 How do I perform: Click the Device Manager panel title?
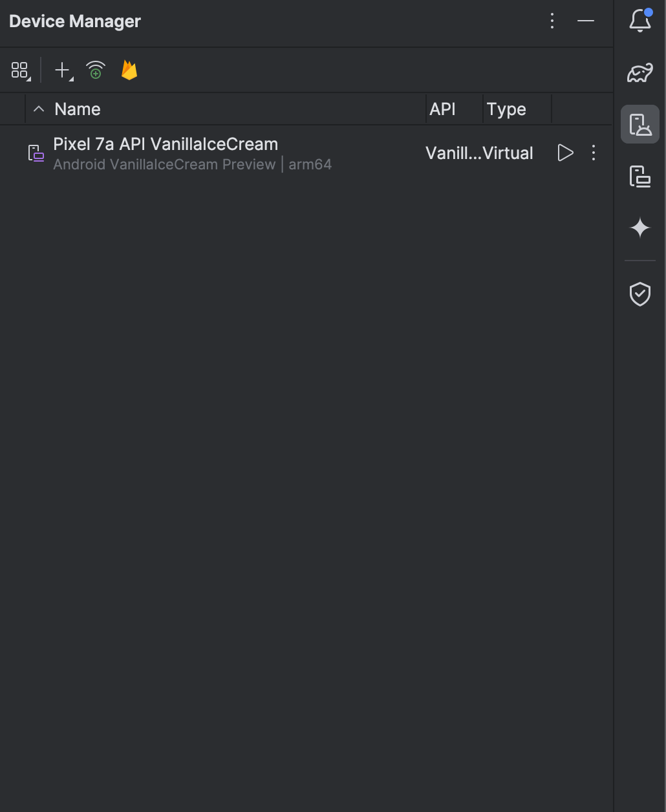[75, 21]
